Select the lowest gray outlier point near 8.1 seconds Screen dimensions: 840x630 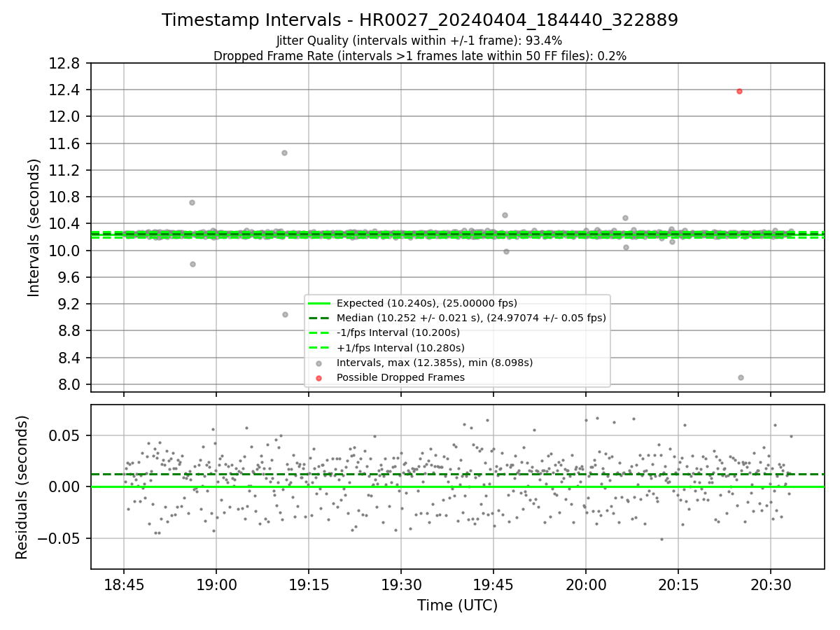click(x=741, y=377)
